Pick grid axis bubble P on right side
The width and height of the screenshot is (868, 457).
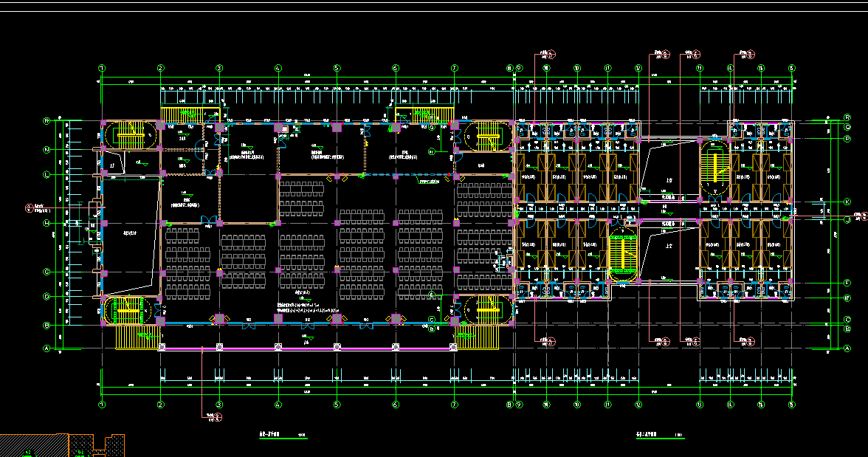pyautogui.click(x=847, y=138)
